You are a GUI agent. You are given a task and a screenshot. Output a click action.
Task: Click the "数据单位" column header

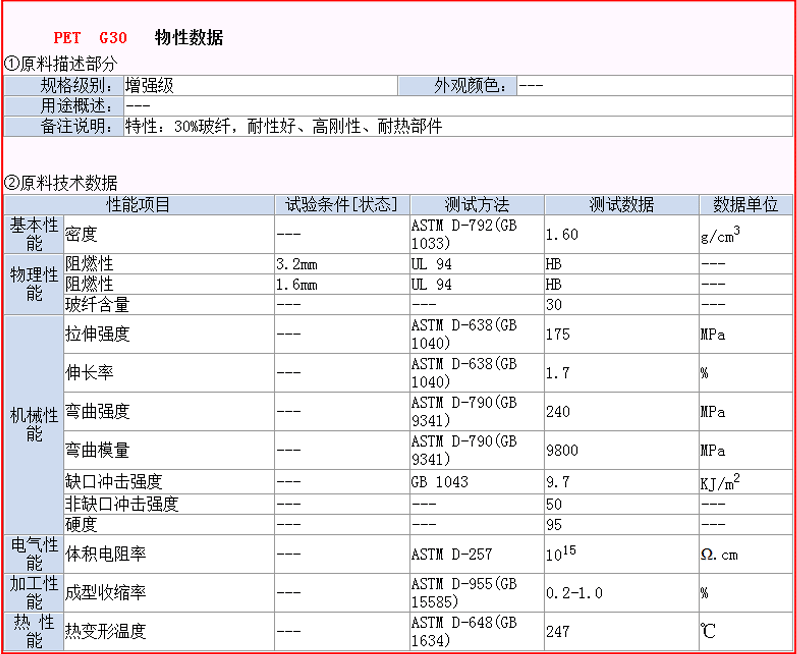click(x=745, y=204)
